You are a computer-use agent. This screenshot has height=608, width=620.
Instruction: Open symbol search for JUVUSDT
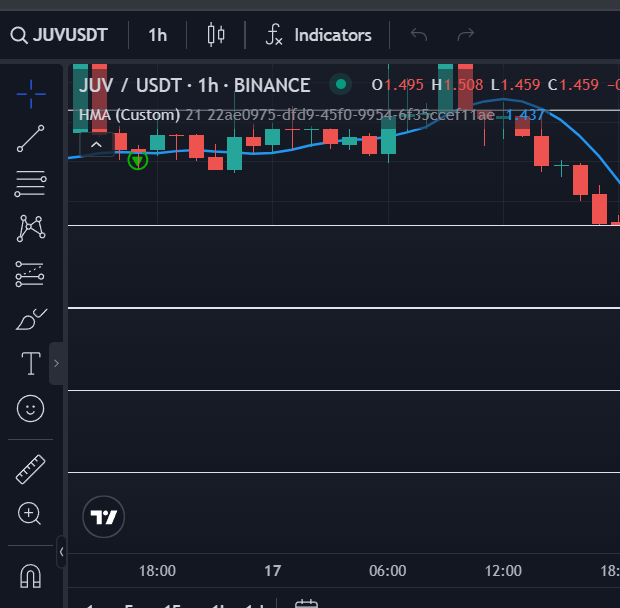pyautogui.click(x=59, y=35)
